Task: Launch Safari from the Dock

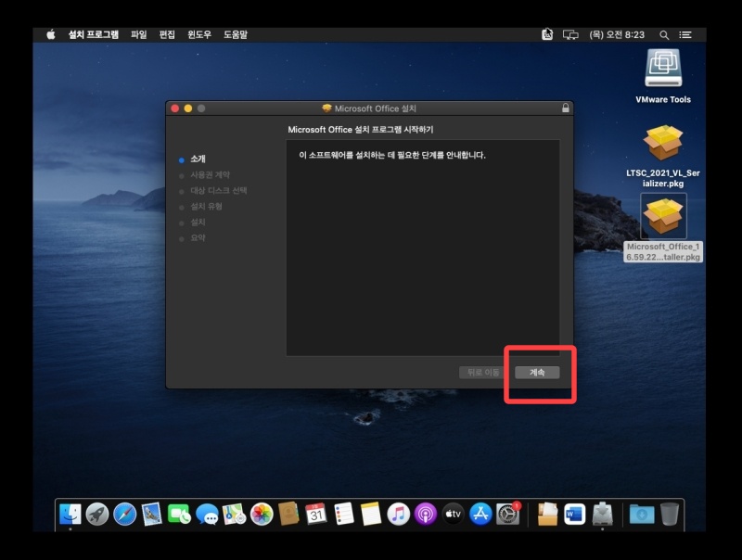Action: [125, 514]
